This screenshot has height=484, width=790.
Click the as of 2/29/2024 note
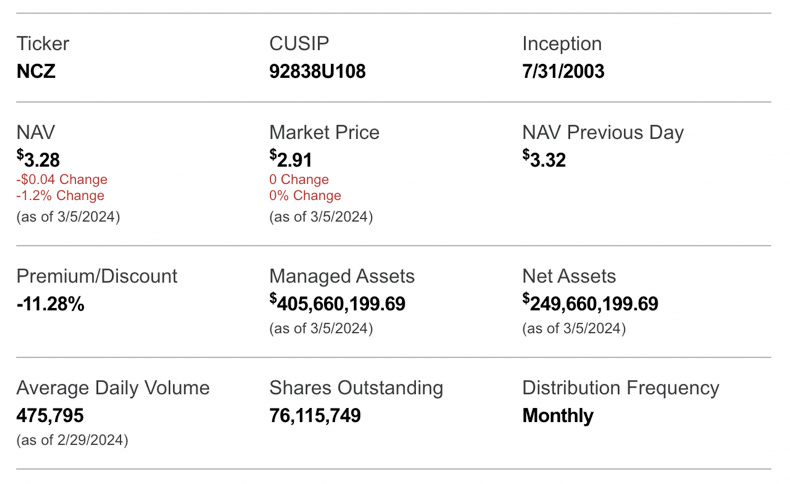[72, 440]
